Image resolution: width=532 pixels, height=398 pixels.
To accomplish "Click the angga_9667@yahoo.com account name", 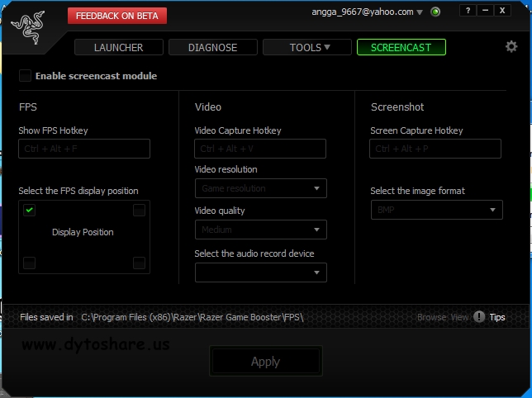I will 363,12.
